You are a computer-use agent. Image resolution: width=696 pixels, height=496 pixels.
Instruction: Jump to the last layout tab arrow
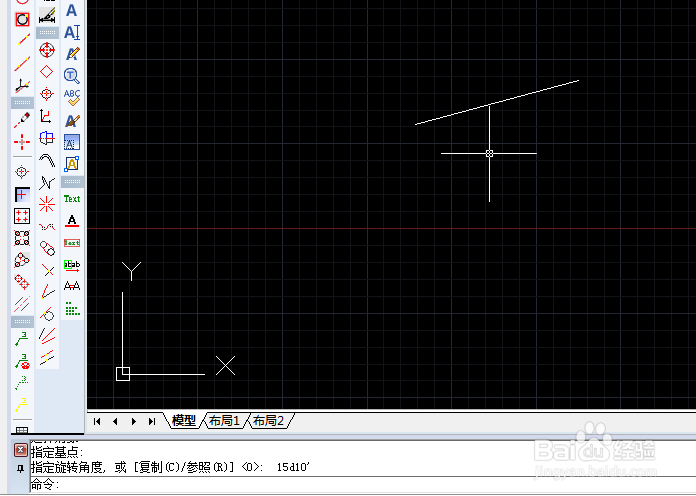coord(152,421)
